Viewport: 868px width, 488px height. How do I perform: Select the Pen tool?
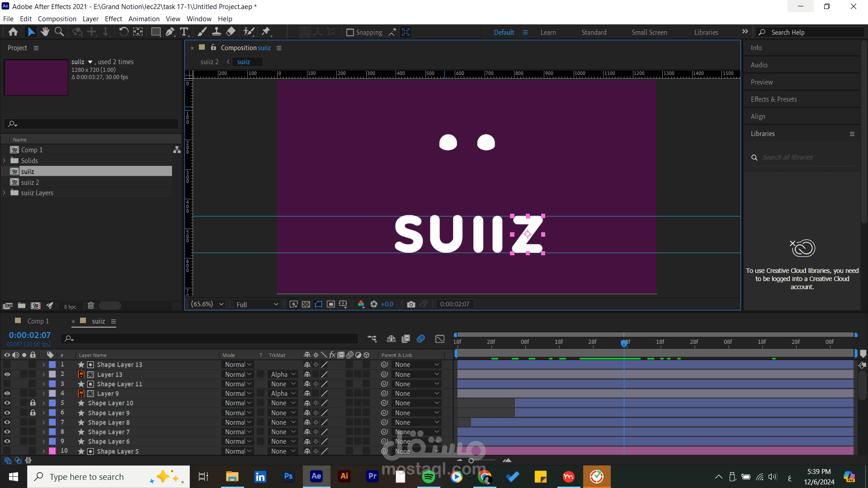170,32
